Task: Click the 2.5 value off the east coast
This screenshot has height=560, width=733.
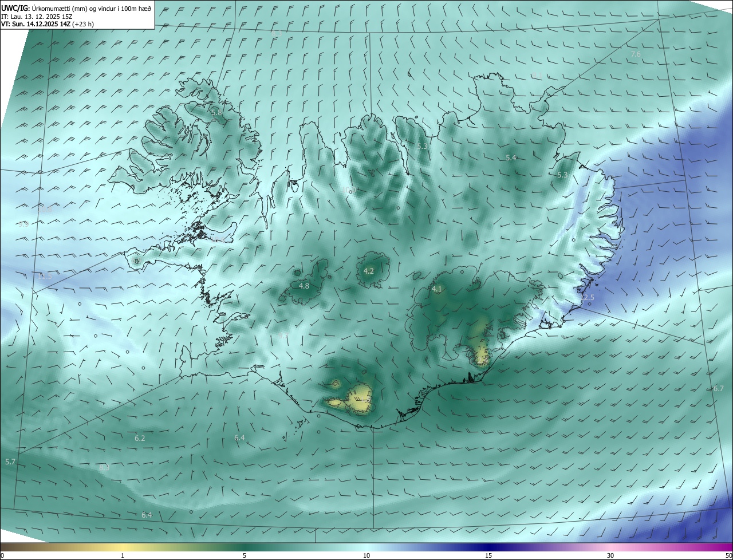Action: (588, 298)
